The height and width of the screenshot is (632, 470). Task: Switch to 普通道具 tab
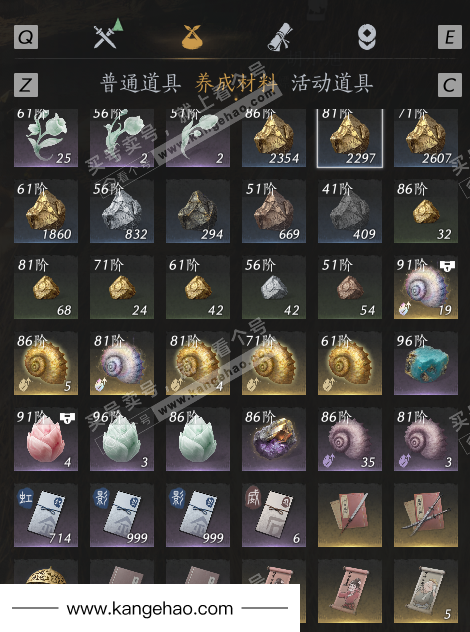(x=140, y=83)
